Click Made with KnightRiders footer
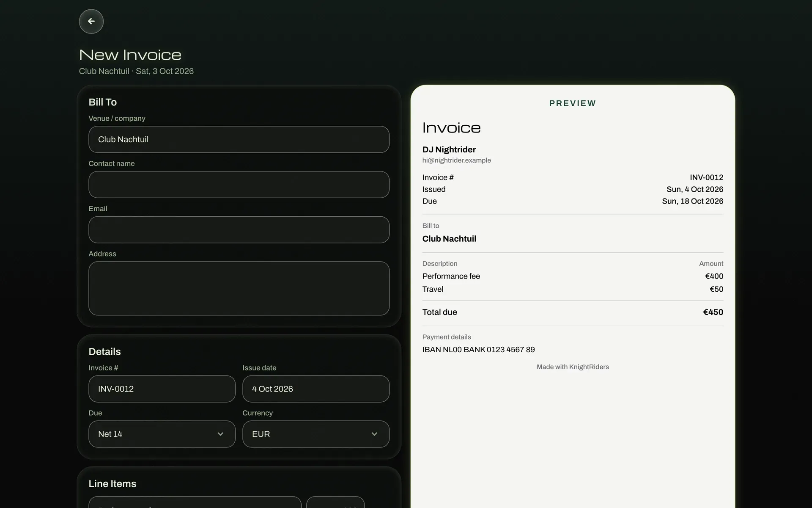The width and height of the screenshot is (812, 508). tap(573, 367)
